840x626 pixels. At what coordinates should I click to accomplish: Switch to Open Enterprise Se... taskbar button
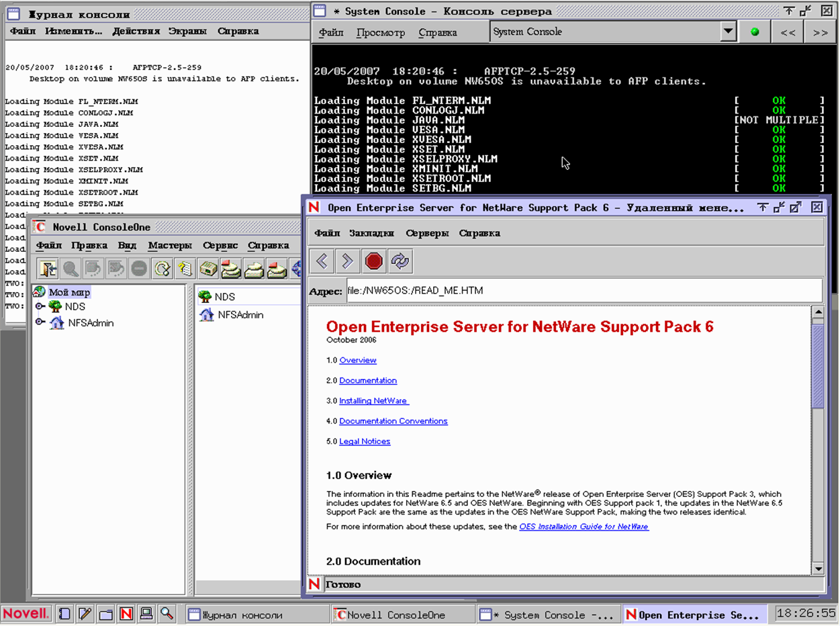tap(695, 614)
